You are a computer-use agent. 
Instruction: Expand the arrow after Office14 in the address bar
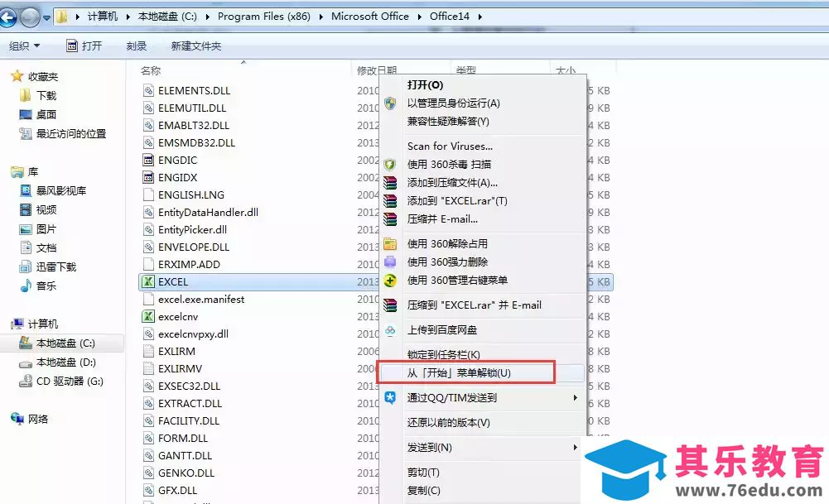tap(480, 17)
